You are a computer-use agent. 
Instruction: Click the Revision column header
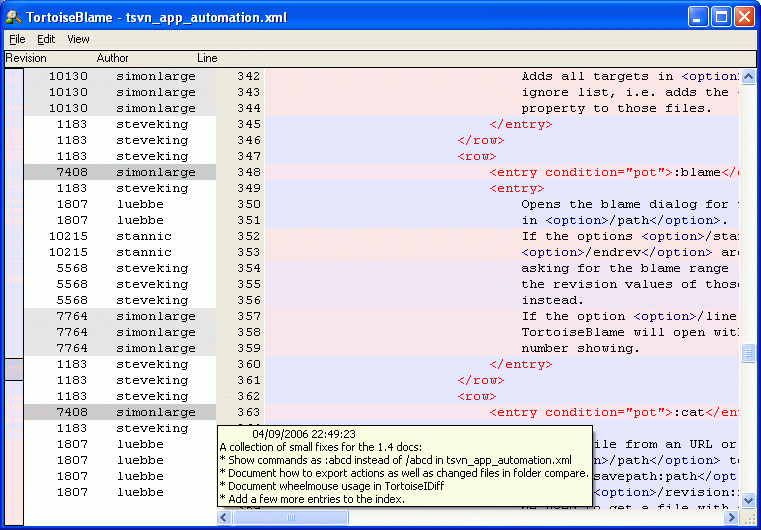tap(26, 59)
